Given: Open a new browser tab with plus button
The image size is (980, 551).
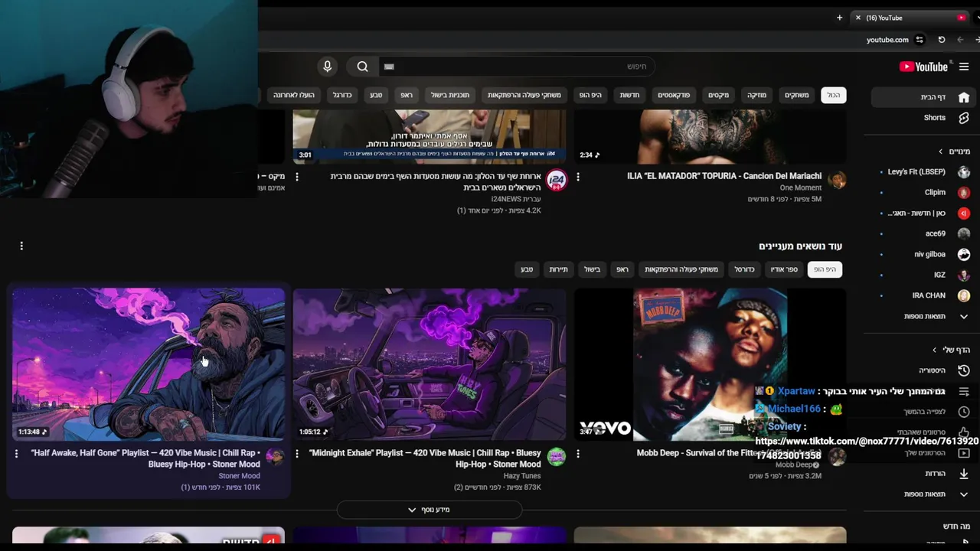Looking at the screenshot, I should 840,18.
